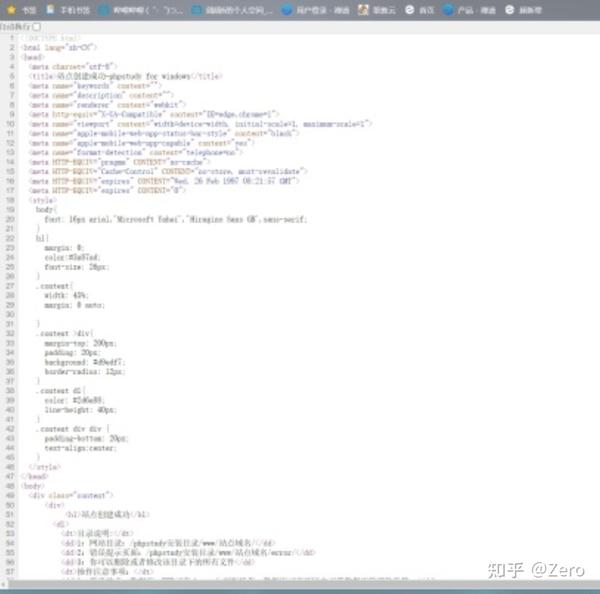
Task: Click the dt 目录说明 line
Action: (x=97, y=533)
